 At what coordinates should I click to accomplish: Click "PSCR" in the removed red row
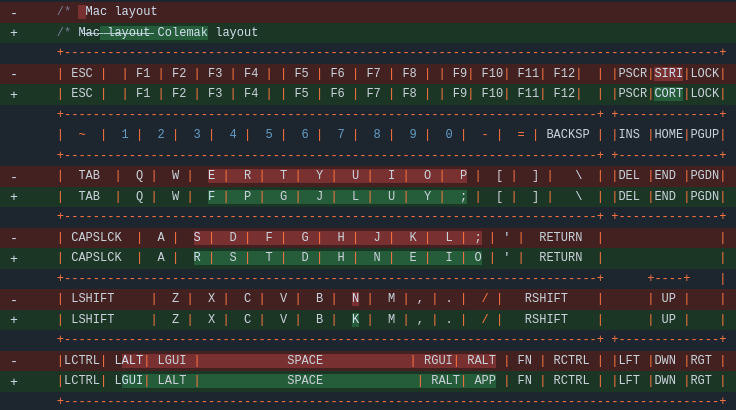[x=632, y=73]
